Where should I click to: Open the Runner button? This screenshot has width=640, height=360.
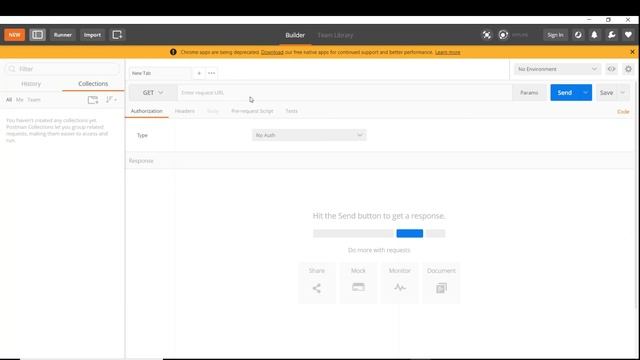(x=62, y=35)
